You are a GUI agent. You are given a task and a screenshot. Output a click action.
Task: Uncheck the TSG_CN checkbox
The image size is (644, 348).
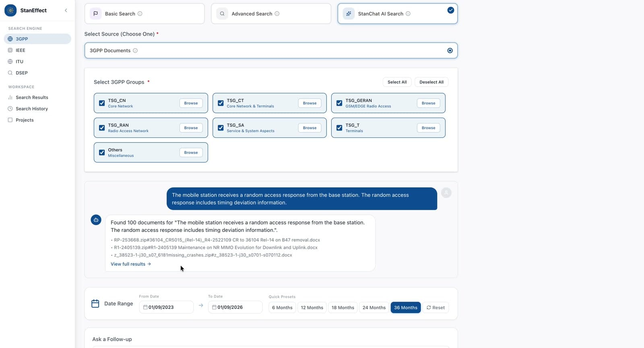pos(102,103)
